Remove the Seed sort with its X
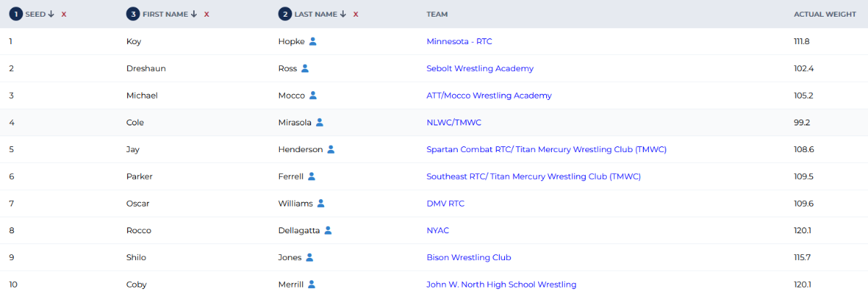Image resolution: width=868 pixels, height=297 pixels. click(x=64, y=14)
